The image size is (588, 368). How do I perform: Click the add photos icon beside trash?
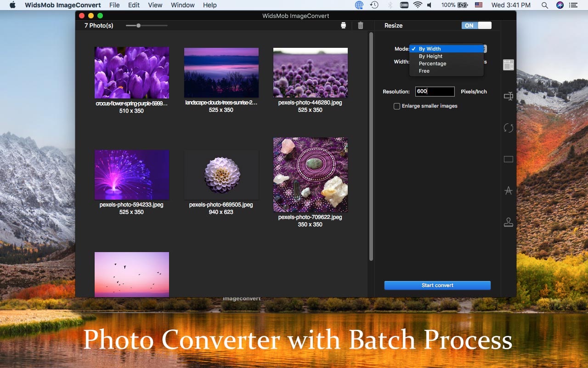pos(343,25)
